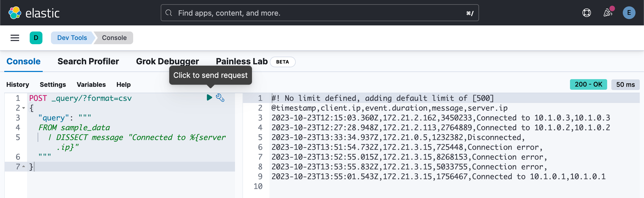Click search magnifier icon in search bar
644x198 pixels.
(x=169, y=13)
